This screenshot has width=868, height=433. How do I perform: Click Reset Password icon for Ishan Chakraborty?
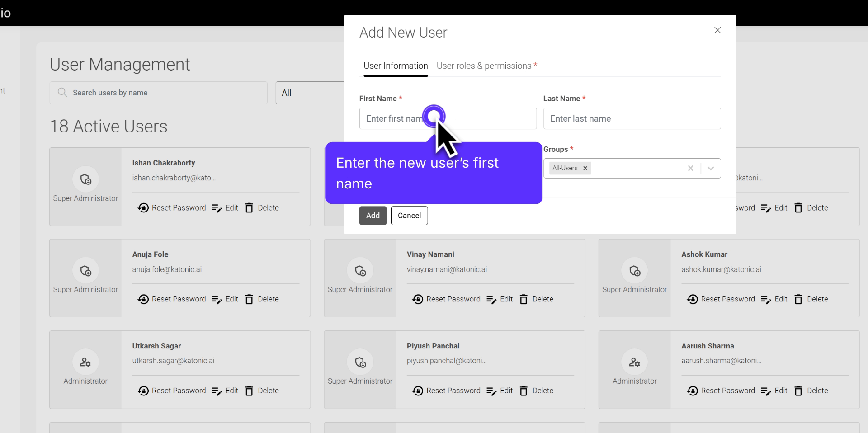pos(143,208)
